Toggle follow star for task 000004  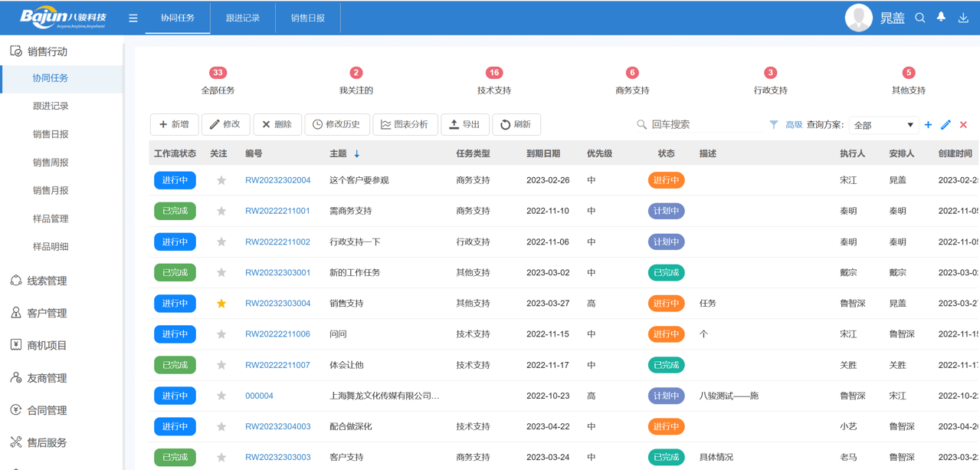(221, 396)
